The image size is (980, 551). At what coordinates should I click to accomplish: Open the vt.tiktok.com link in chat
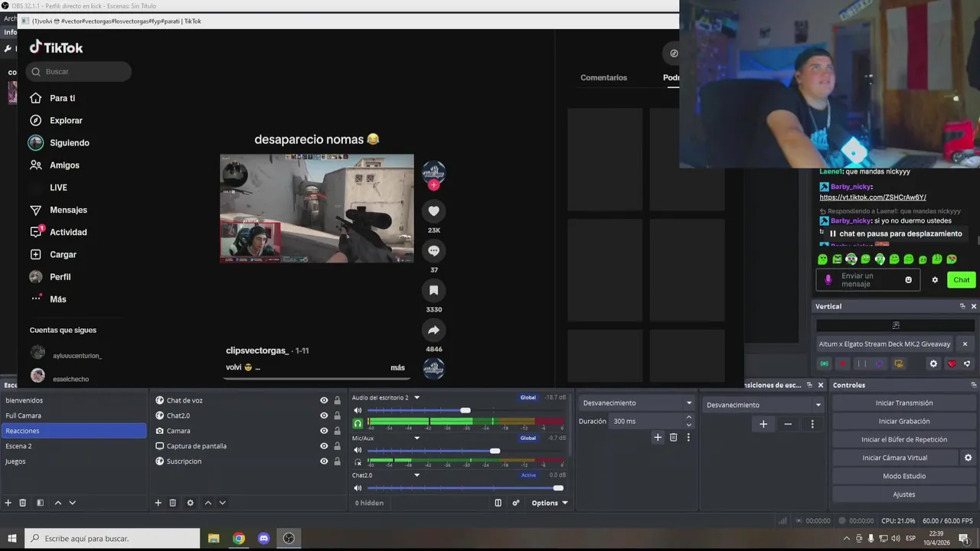(x=873, y=197)
